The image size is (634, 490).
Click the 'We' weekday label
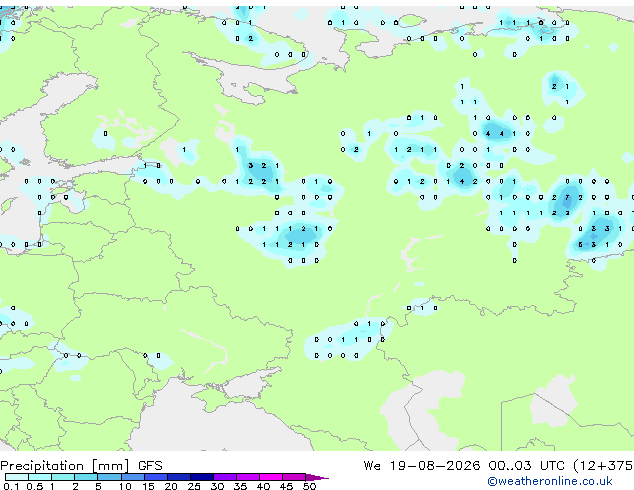(372, 466)
